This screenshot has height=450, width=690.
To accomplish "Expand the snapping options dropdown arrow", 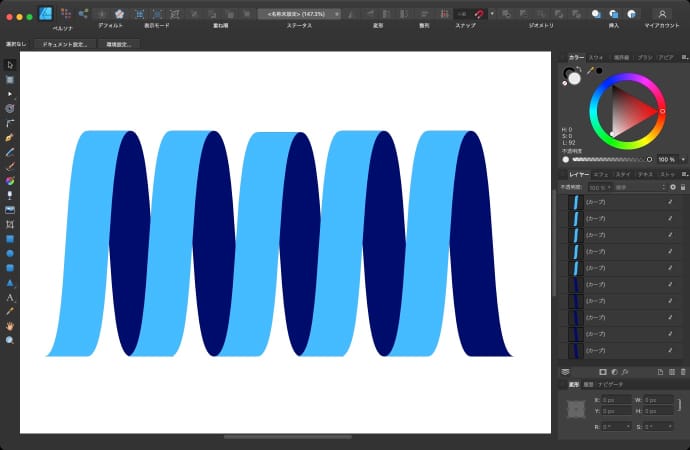I will click(492, 14).
